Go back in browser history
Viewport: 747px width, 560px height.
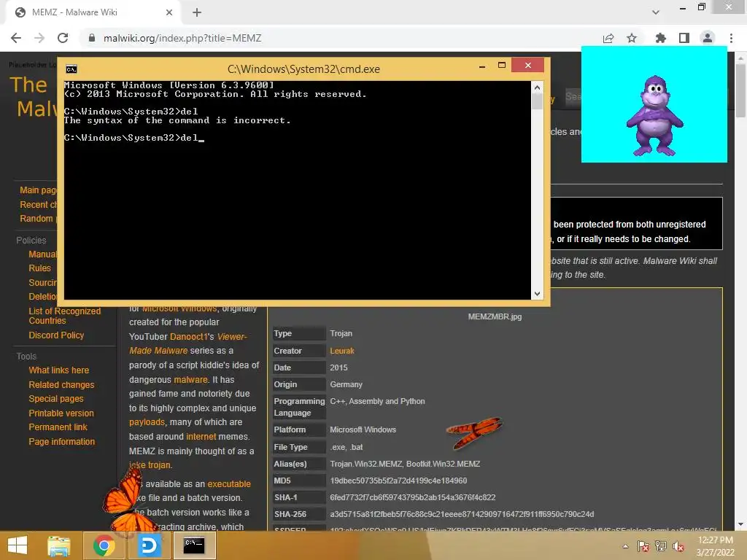point(16,38)
